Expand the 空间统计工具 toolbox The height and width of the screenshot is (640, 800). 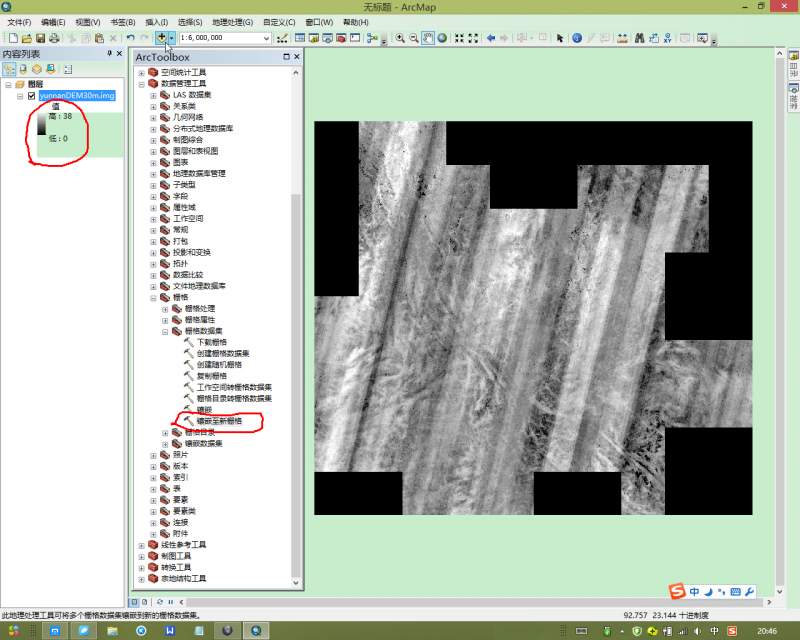[x=141, y=72]
